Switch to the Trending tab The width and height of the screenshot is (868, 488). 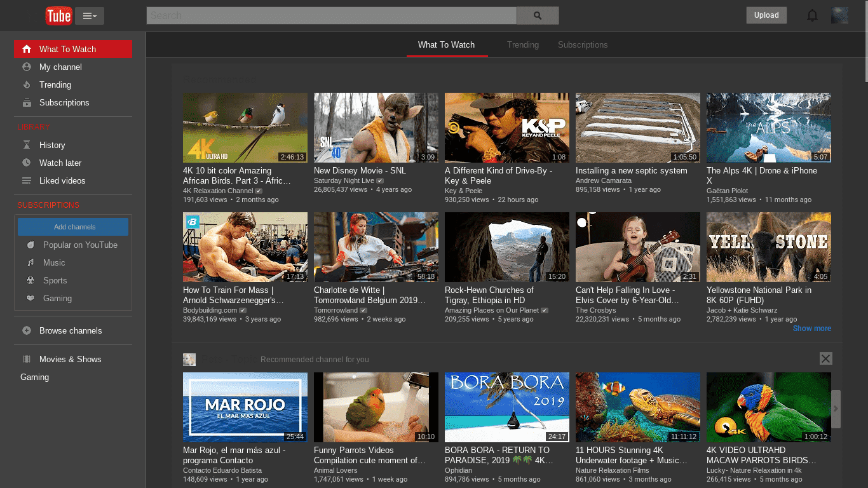coord(523,45)
